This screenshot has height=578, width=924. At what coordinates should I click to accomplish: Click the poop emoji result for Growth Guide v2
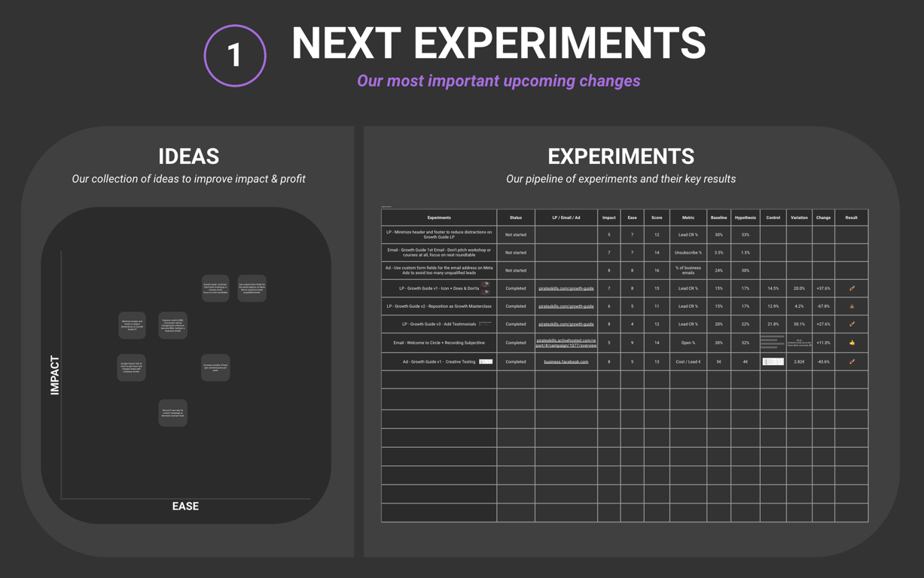pos(852,306)
